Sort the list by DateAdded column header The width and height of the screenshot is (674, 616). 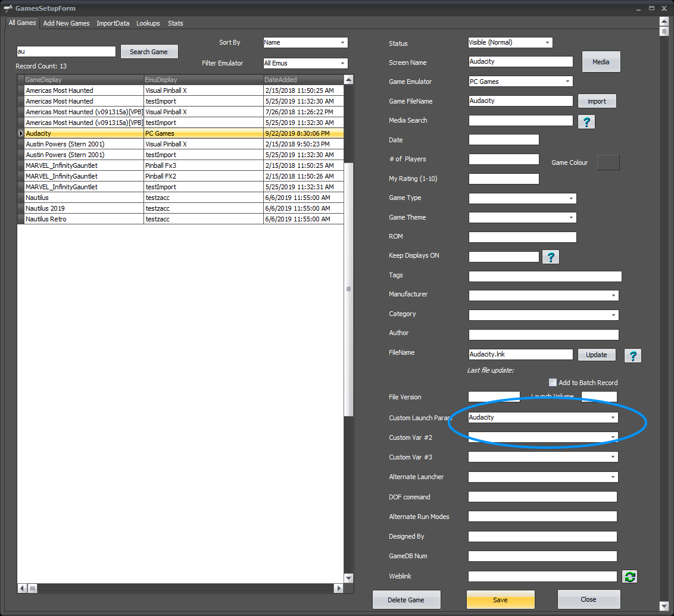304,80
